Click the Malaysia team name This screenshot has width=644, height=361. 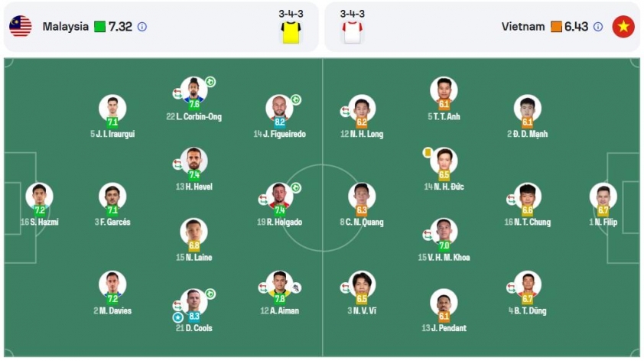(x=66, y=26)
